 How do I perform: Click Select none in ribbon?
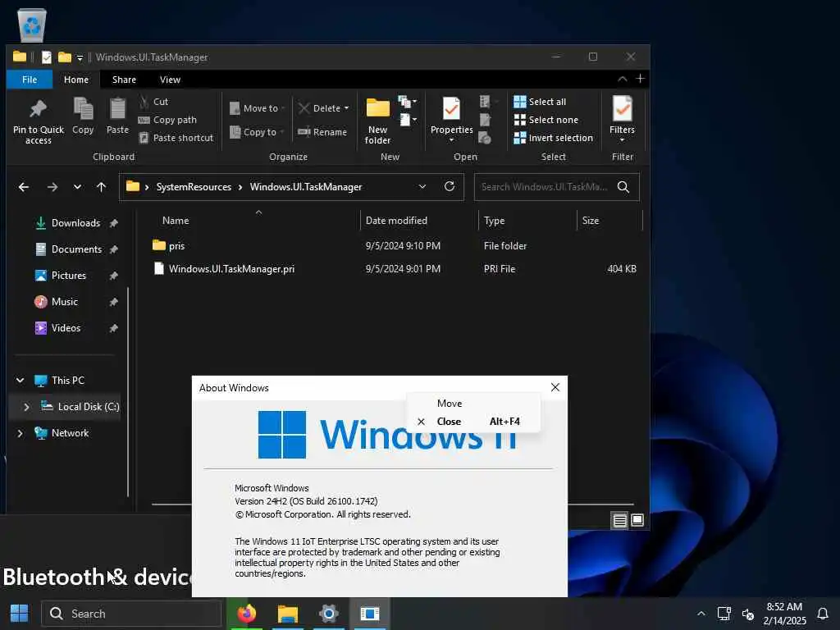[546, 120]
